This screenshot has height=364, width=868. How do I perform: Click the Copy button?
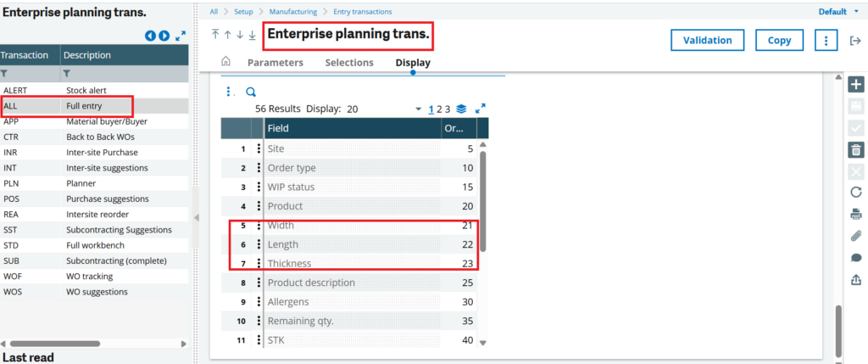tap(779, 40)
